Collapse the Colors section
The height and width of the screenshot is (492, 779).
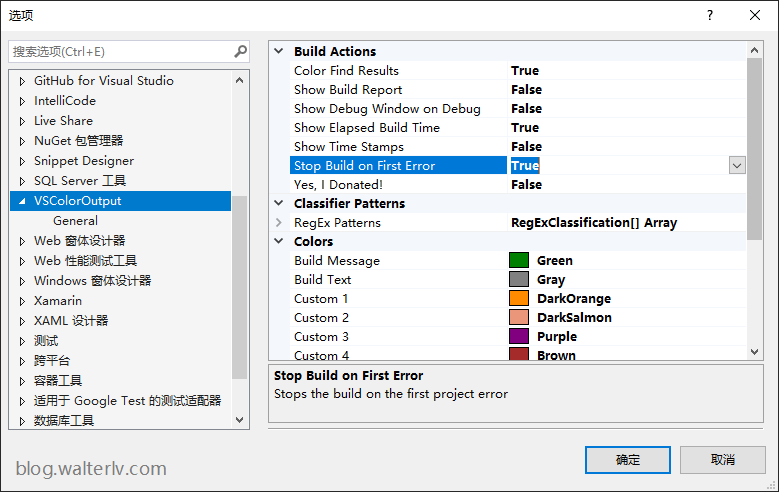[x=279, y=242]
